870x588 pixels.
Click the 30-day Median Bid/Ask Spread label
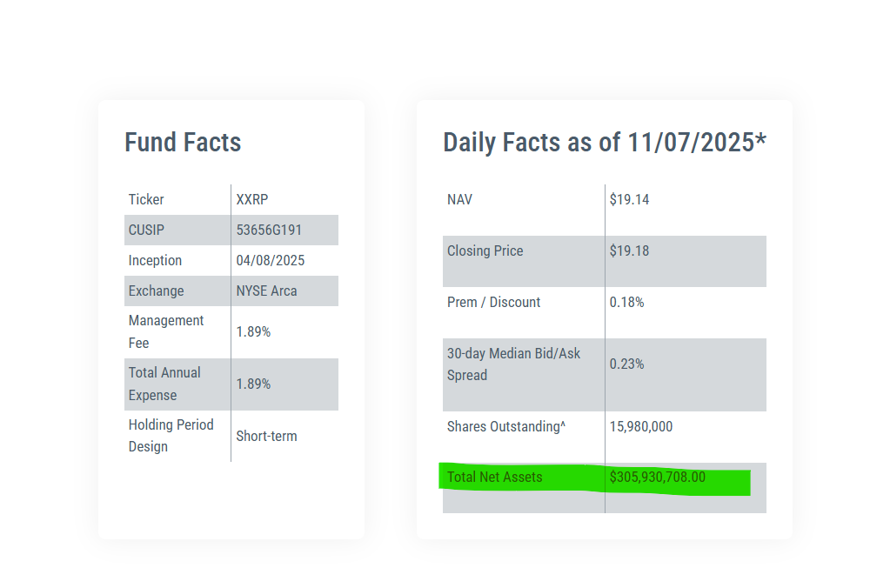click(513, 364)
